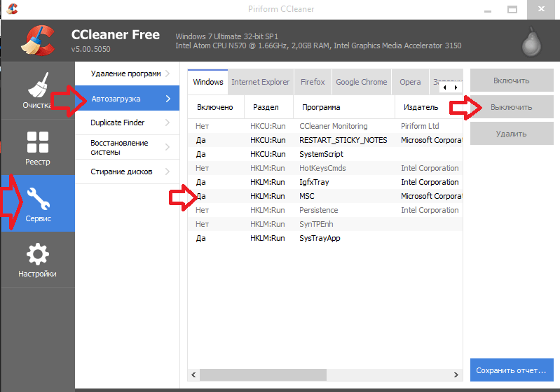Screen dimensions: 560x392
Task: Click Сохранить отчет button
Action: (x=512, y=370)
